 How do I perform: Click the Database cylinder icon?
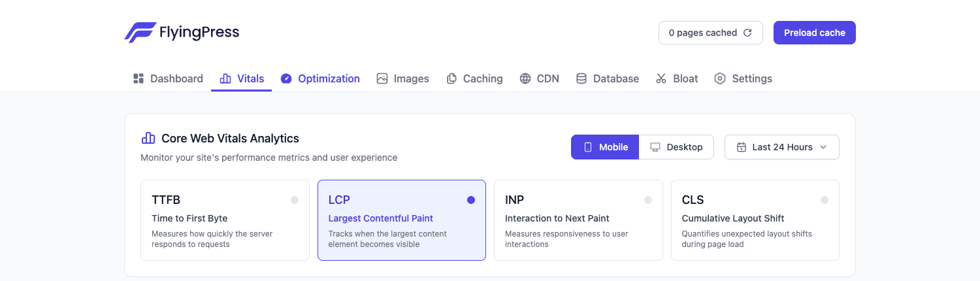point(581,78)
